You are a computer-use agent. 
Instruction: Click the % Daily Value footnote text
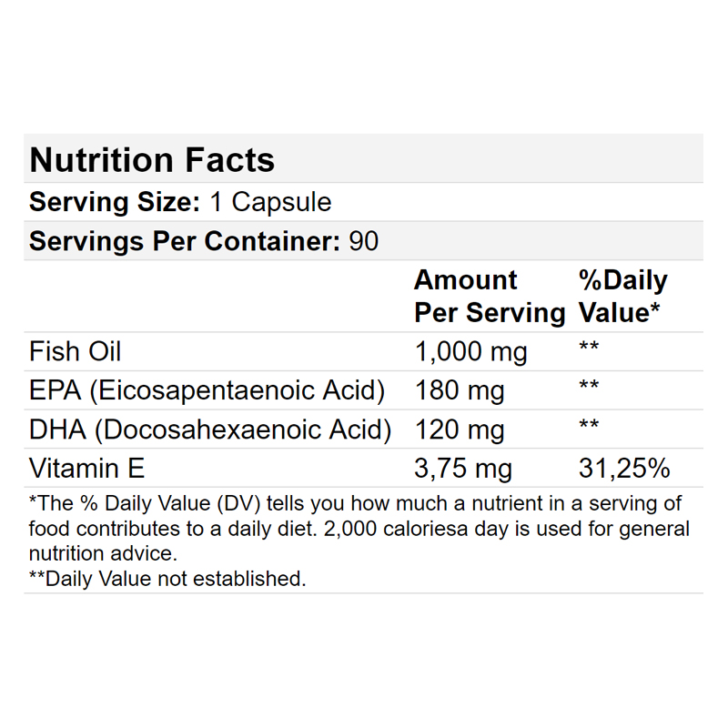coord(359,529)
